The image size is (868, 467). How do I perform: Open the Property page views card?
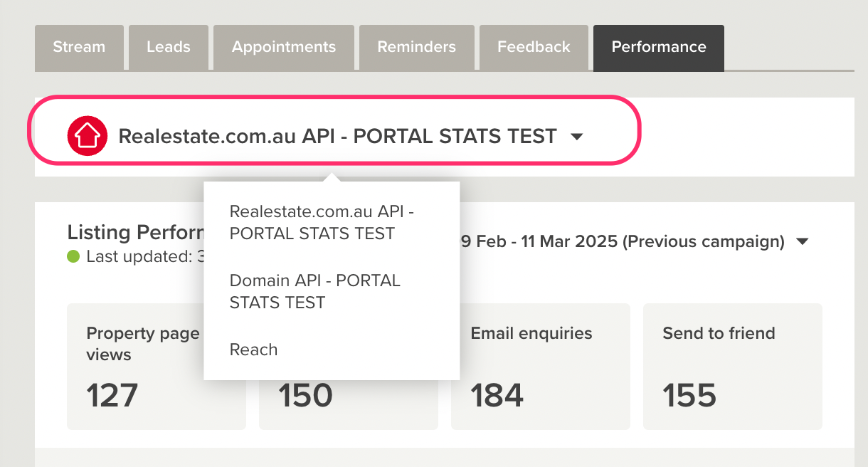157,367
